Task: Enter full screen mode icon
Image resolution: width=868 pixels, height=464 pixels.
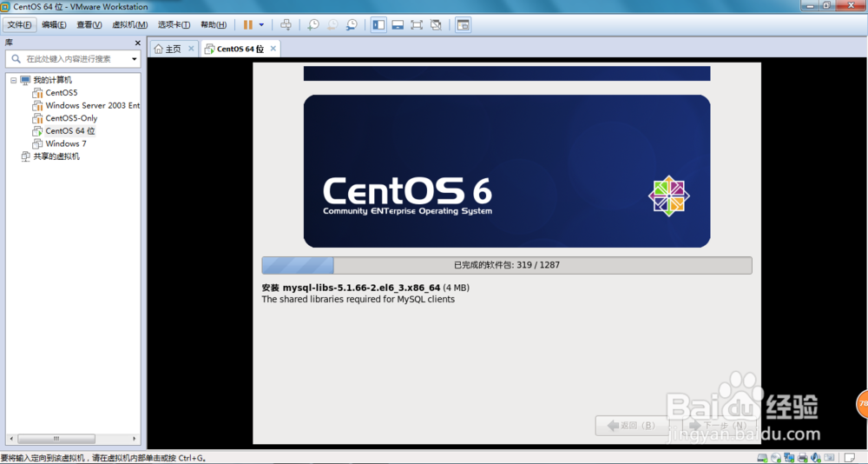Action: pyautogui.click(x=417, y=25)
